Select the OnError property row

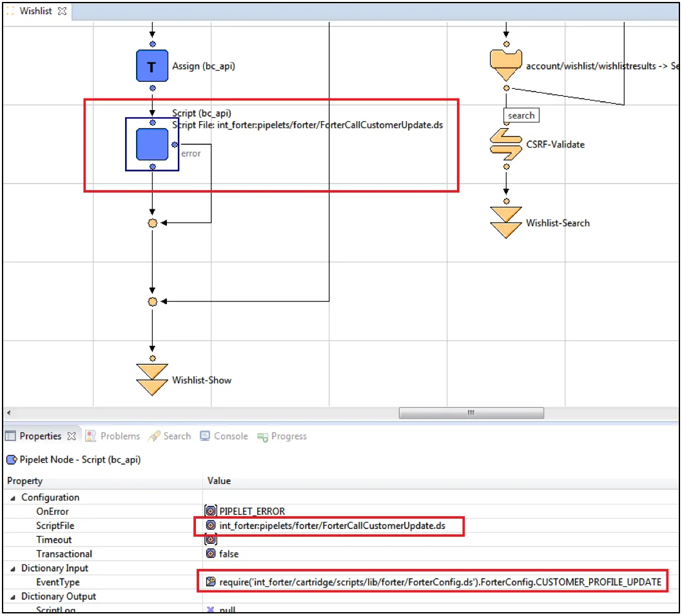342,511
